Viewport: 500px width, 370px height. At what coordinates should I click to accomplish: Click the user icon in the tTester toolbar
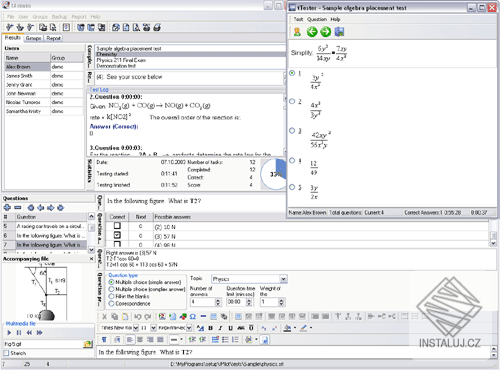click(x=297, y=32)
